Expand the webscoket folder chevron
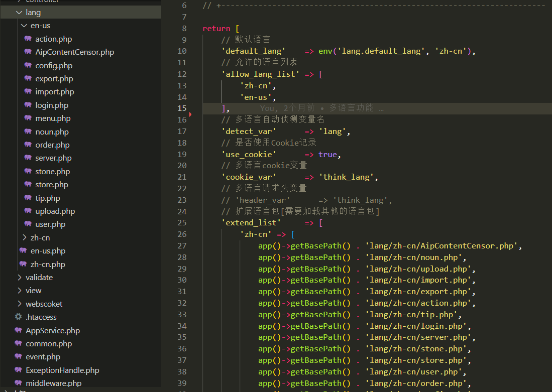This screenshot has height=392, width=552. click(20, 304)
